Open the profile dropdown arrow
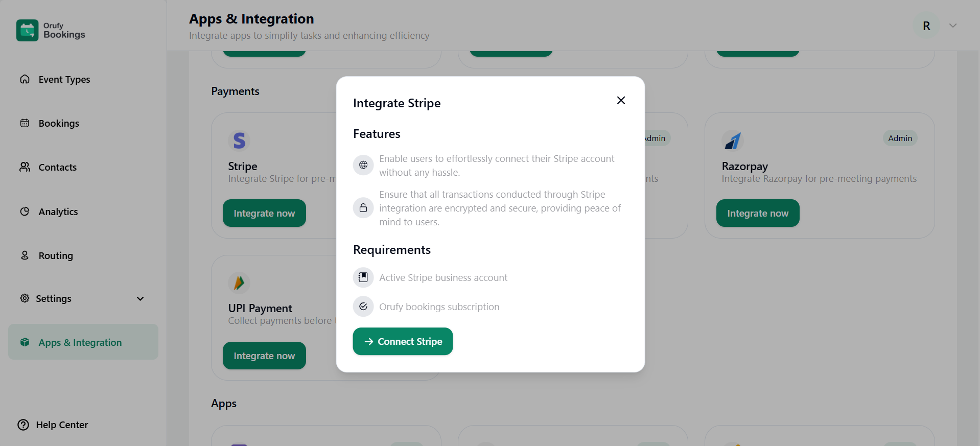The height and width of the screenshot is (446, 980). click(953, 26)
